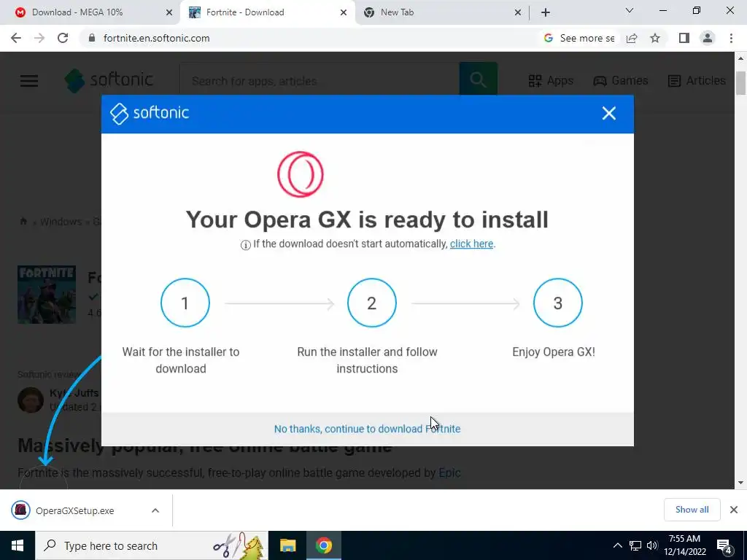
Task: Open the Softonic hamburger menu
Action: point(29,80)
